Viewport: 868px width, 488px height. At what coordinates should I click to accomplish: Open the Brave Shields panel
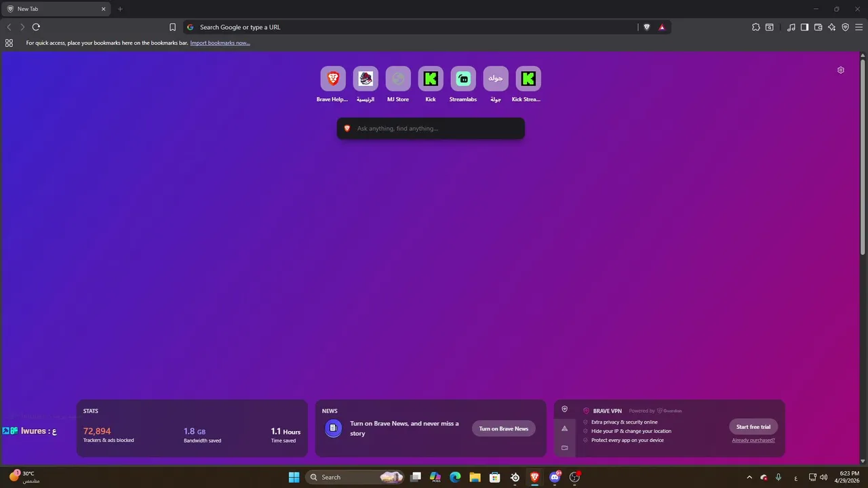(646, 27)
